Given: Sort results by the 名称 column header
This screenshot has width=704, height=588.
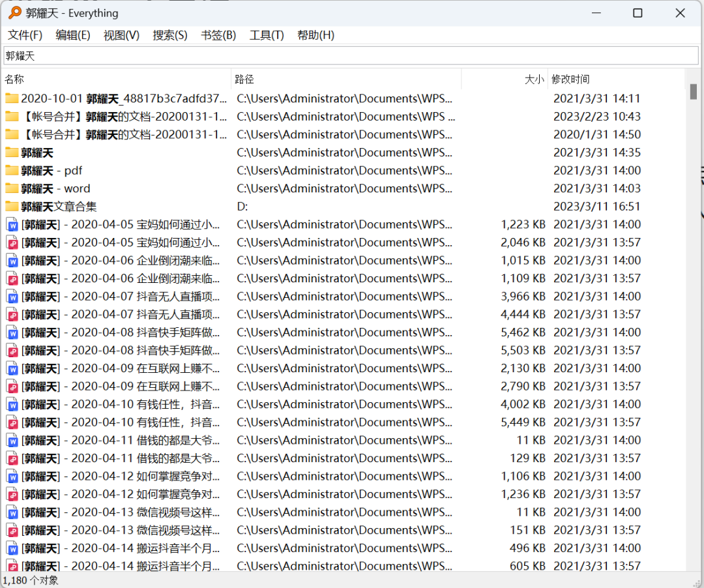Looking at the screenshot, I should (14, 79).
